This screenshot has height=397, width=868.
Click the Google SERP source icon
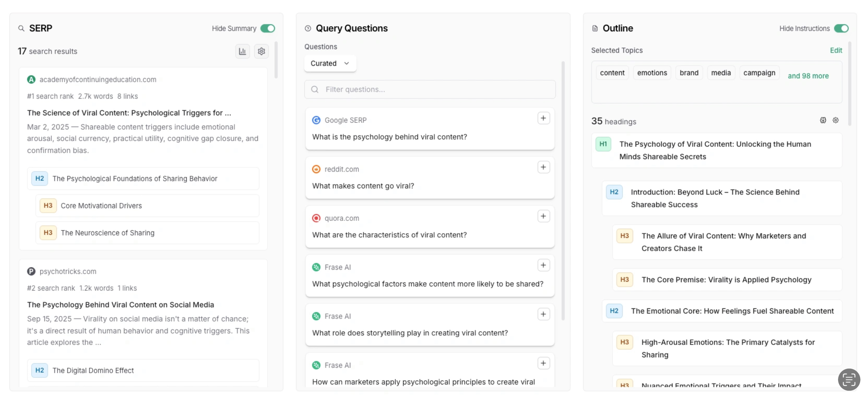point(316,120)
